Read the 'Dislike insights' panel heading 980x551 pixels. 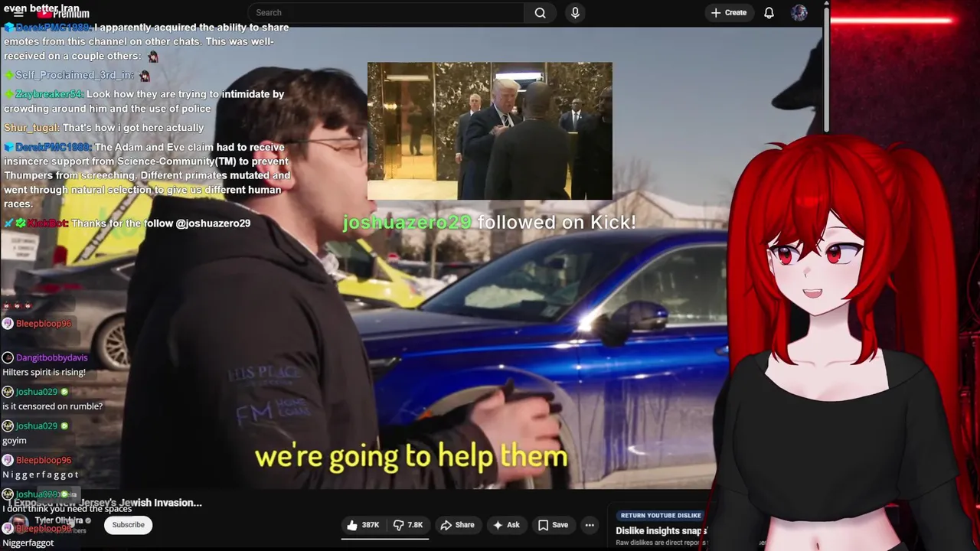(x=661, y=530)
